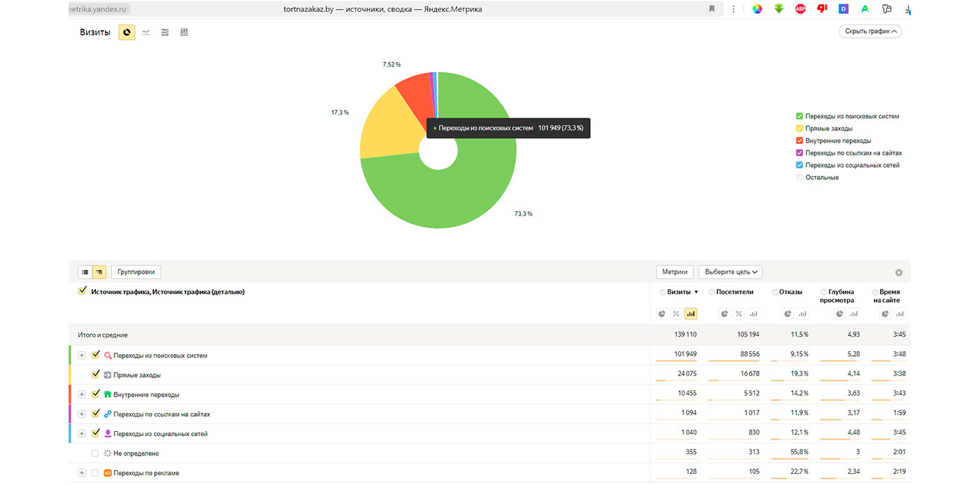The width and height of the screenshot is (980, 485).
Task: Expand Переходы по рекламе row
Action: coord(82,473)
